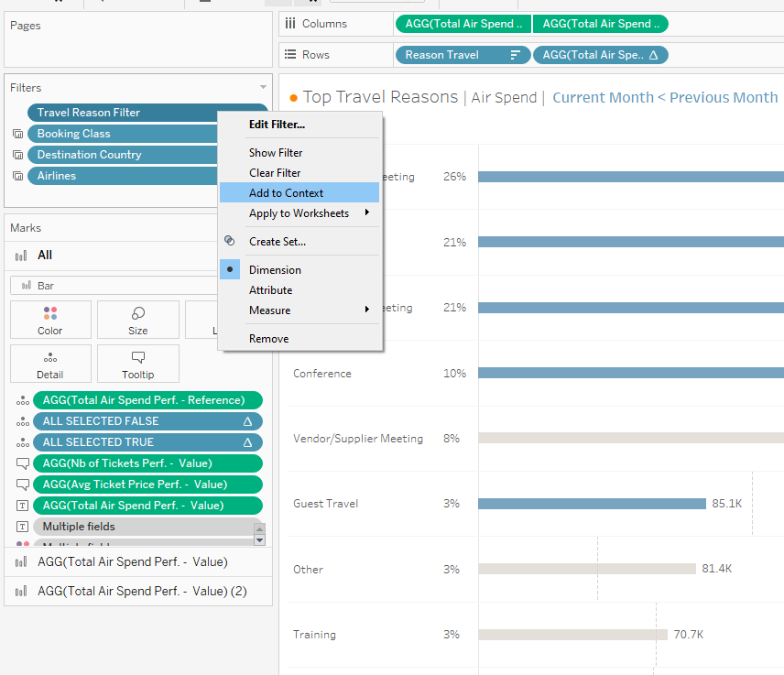Click the Create Set icon in the menu
784x675 pixels.
point(230,241)
